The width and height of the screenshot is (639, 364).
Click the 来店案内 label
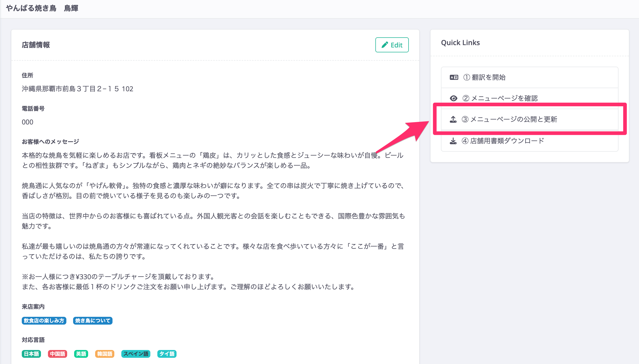click(x=33, y=307)
